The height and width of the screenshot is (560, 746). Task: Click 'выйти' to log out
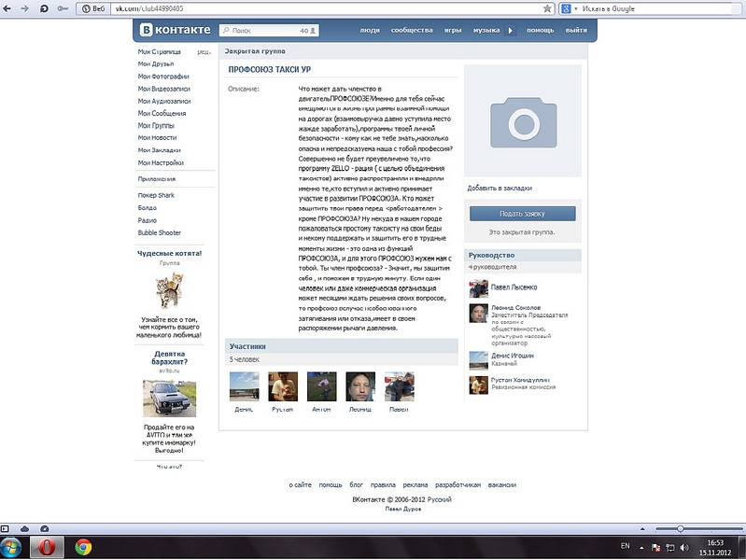tap(576, 30)
